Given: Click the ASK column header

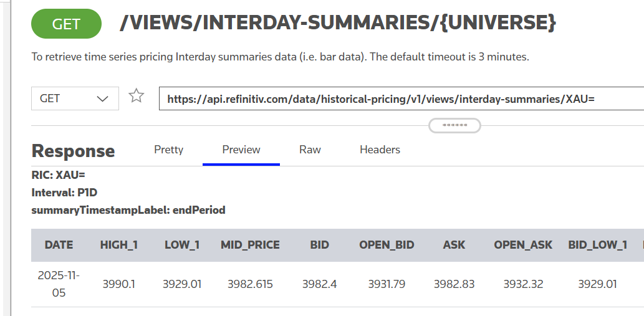Looking at the screenshot, I should click(454, 245).
